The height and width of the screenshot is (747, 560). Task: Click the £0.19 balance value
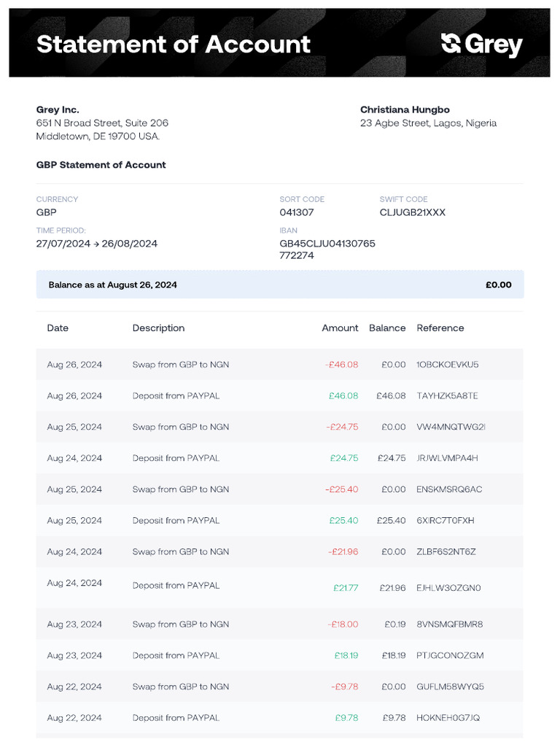point(395,624)
